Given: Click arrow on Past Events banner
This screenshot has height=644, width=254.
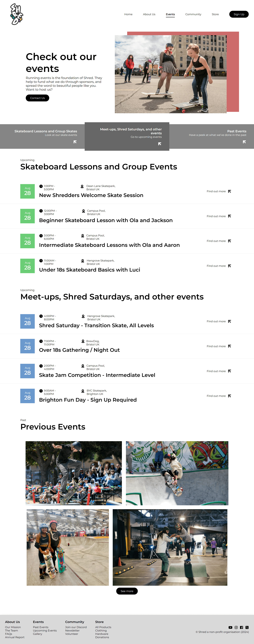Looking at the screenshot, I should pyautogui.click(x=244, y=142).
